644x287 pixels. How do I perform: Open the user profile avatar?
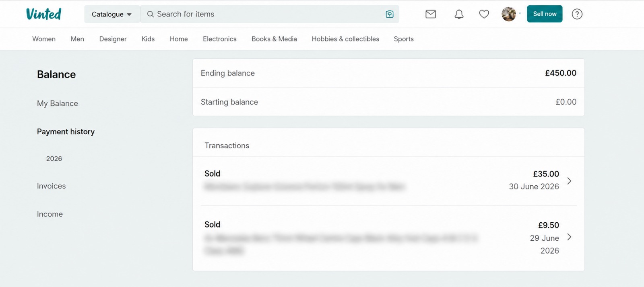pos(509,14)
